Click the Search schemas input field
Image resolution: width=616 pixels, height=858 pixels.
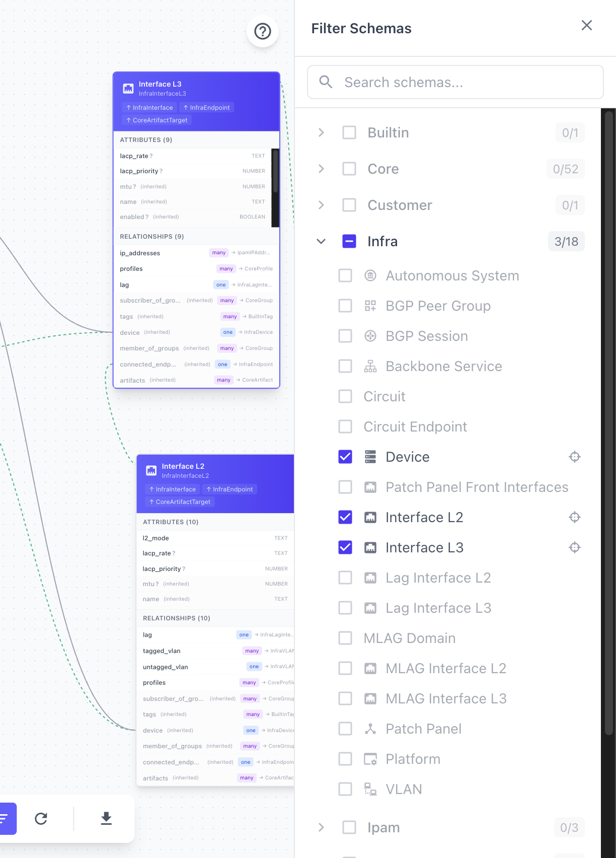coord(455,82)
